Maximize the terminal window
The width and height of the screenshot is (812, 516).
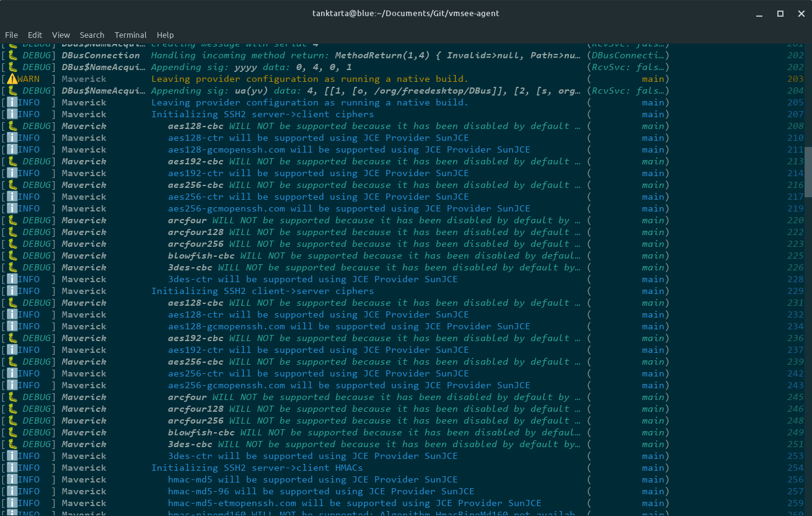(780, 13)
